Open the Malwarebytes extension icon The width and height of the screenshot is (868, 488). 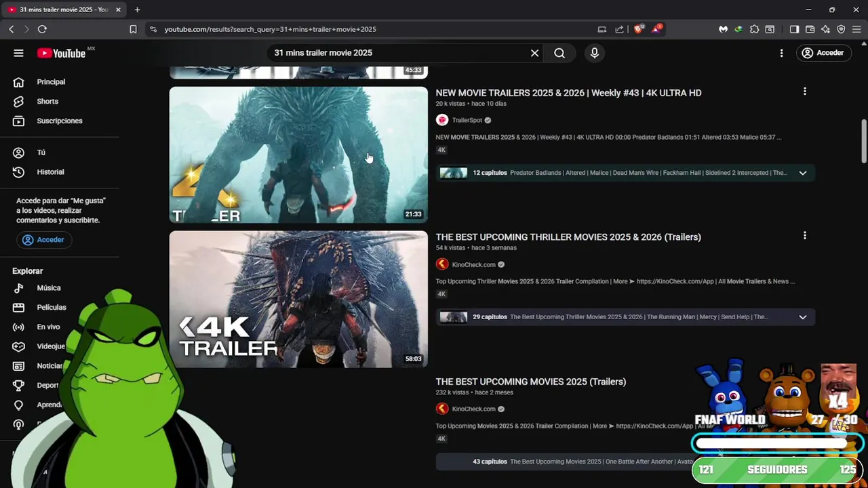tap(724, 29)
